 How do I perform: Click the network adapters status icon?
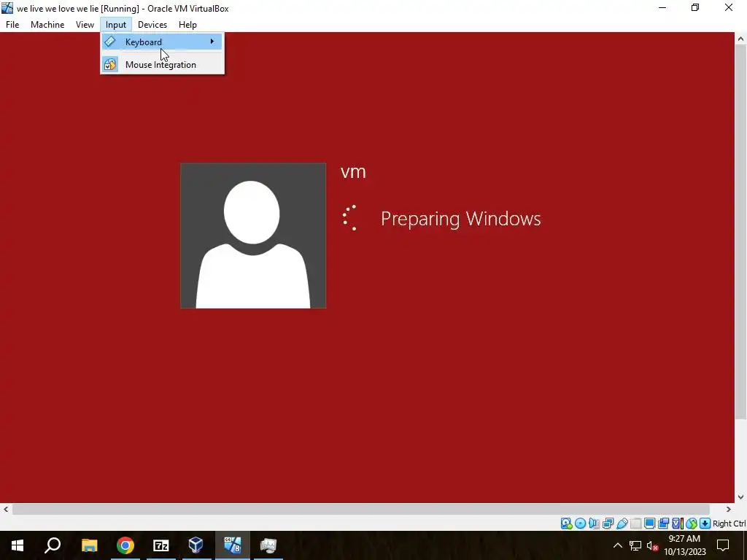608,524
